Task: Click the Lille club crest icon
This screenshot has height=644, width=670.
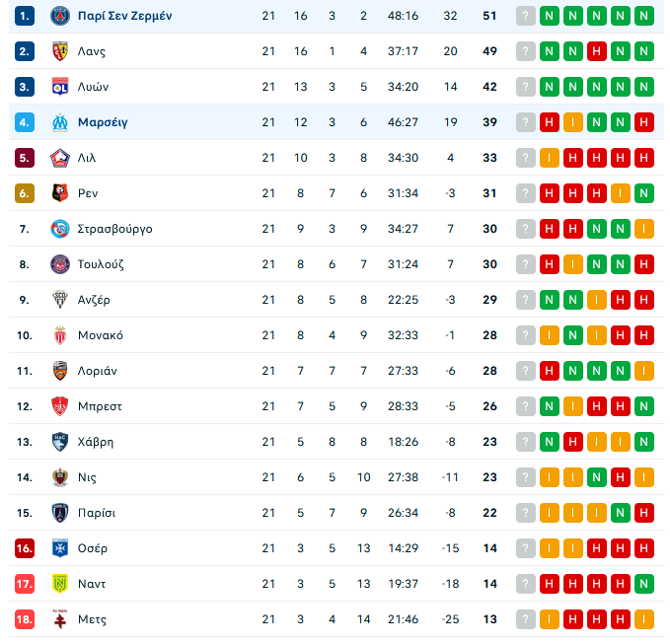Action: 60,158
